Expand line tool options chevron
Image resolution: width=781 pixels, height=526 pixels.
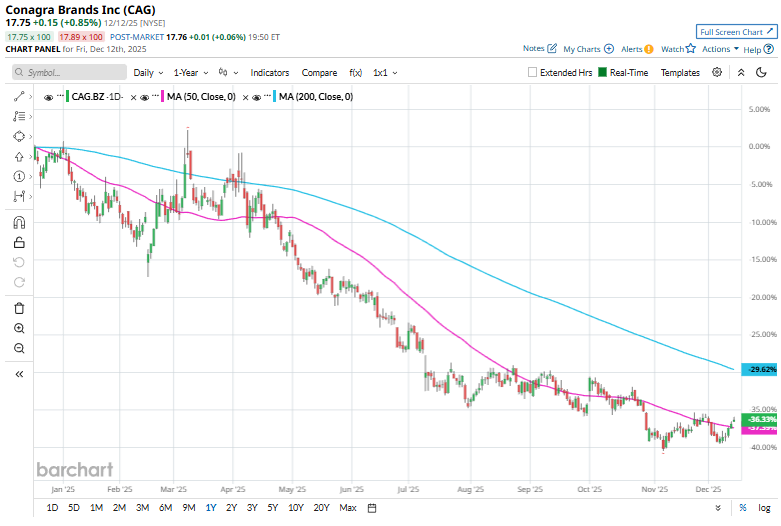click(x=31, y=97)
